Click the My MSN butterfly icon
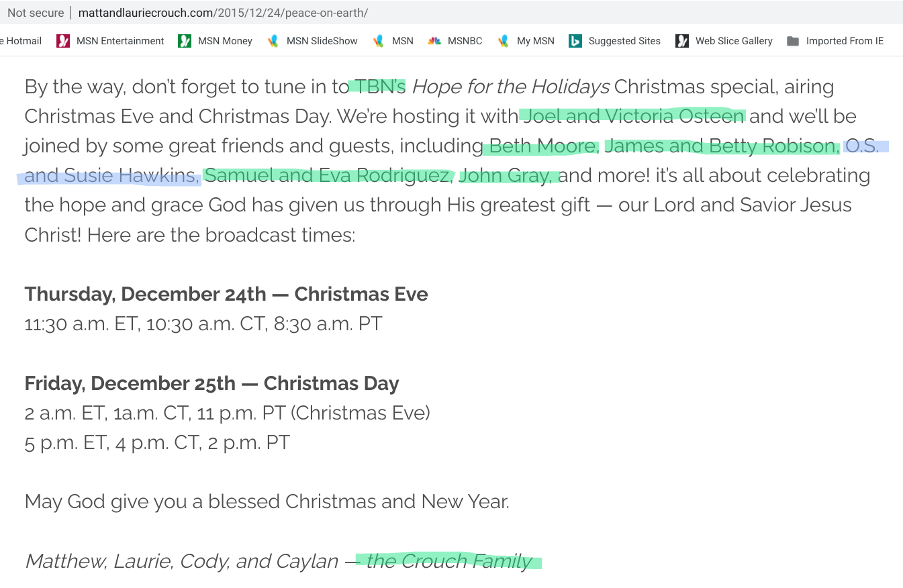This screenshot has height=588, width=903. [x=504, y=41]
